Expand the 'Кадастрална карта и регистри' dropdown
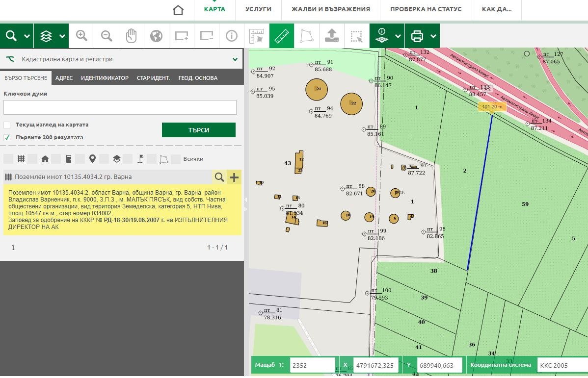Viewport: 588px width, 378px height. 235,59
